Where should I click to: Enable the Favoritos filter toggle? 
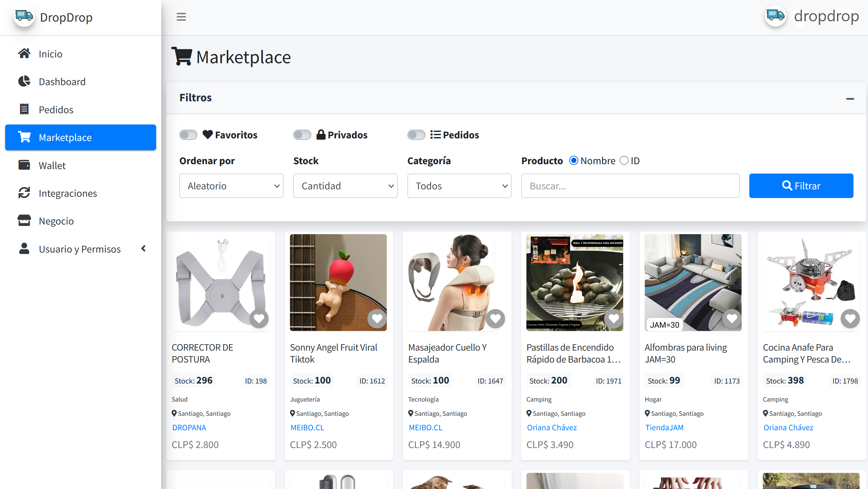pyautogui.click(x=188, y=135)
